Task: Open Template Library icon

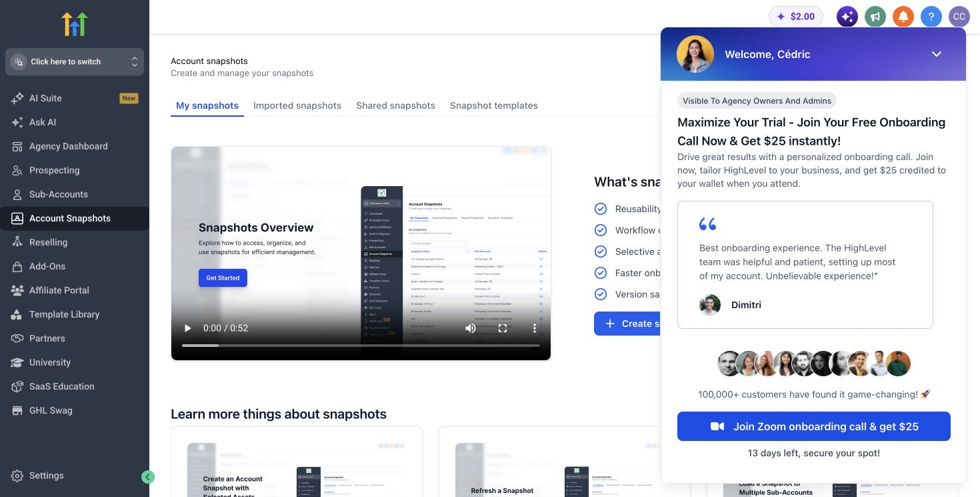Action: pos(17,314)
